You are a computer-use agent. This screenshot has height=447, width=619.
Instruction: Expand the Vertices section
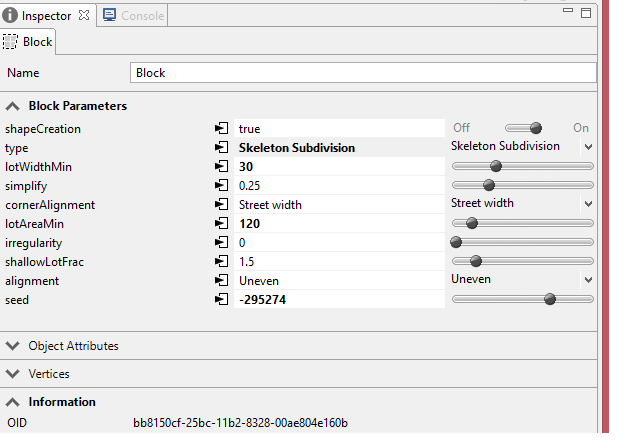coord(49,374)
